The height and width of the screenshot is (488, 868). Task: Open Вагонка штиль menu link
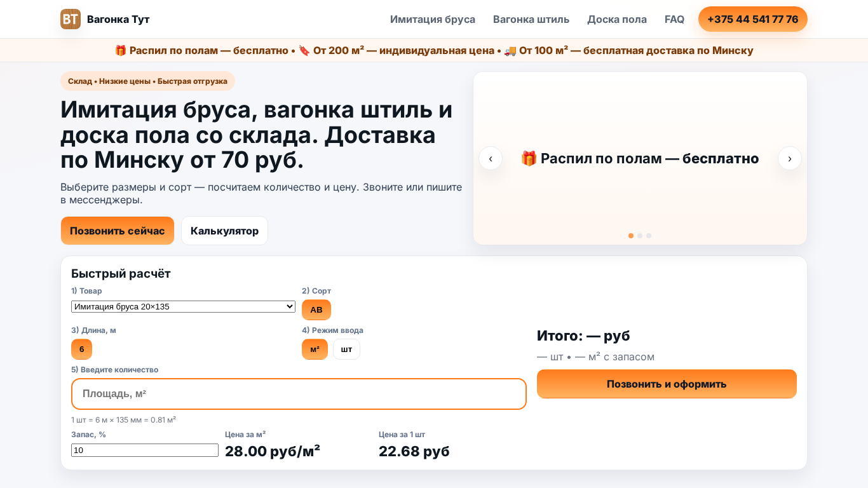[x=531, y=19]
